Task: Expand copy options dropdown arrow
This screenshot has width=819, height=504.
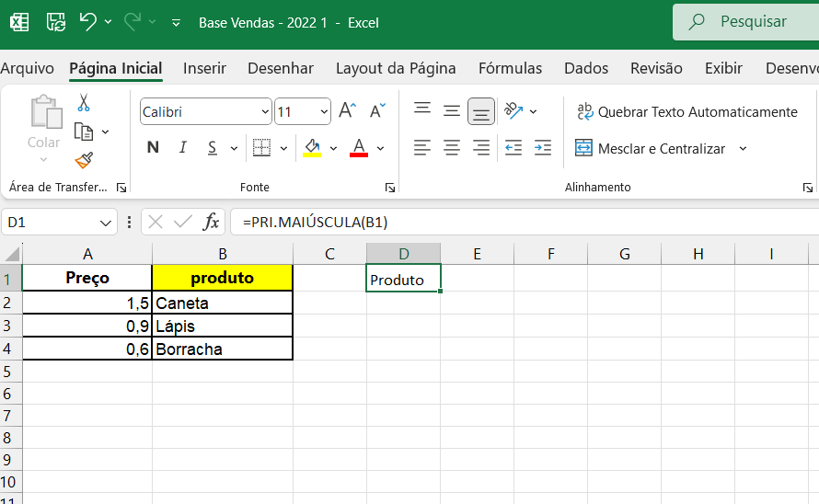Action: pyautogui.click(x=105, y=132)
